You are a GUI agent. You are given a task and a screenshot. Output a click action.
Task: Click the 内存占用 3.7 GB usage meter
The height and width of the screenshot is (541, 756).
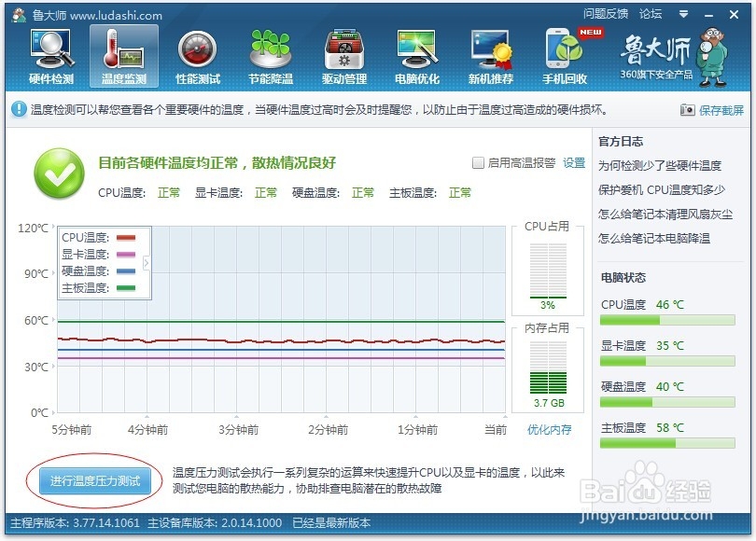tap(548, 368)
